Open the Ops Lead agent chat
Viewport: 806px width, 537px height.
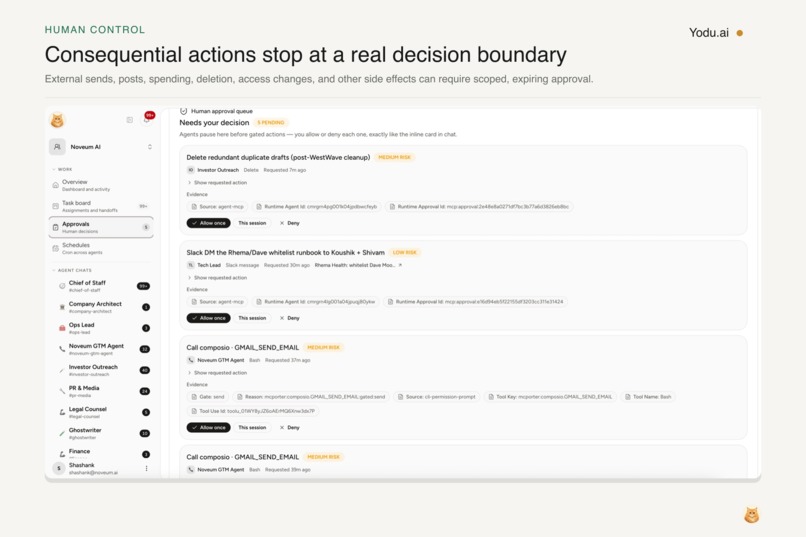pyautogui.click(x=103, y=328)
